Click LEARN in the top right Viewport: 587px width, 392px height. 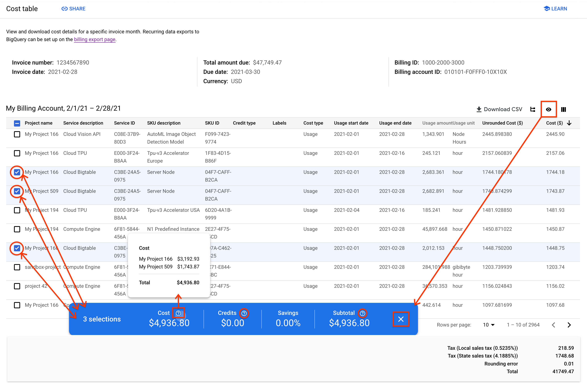[559, 9]
